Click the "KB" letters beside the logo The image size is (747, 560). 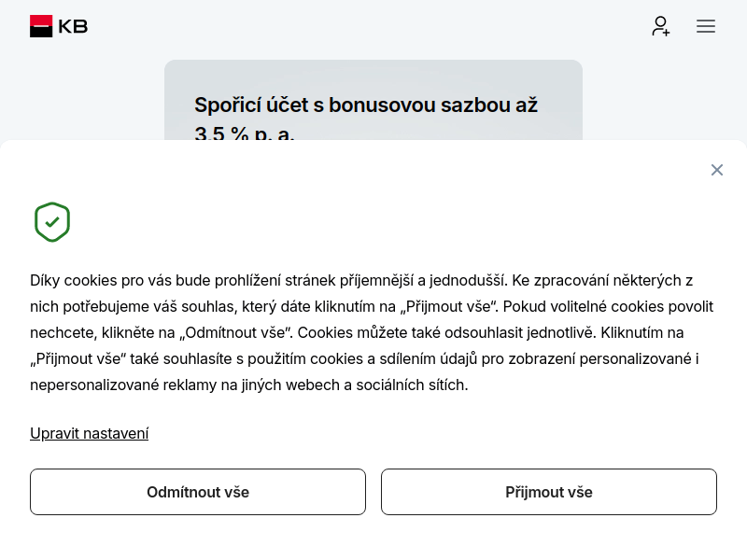[x=73, y=26]
